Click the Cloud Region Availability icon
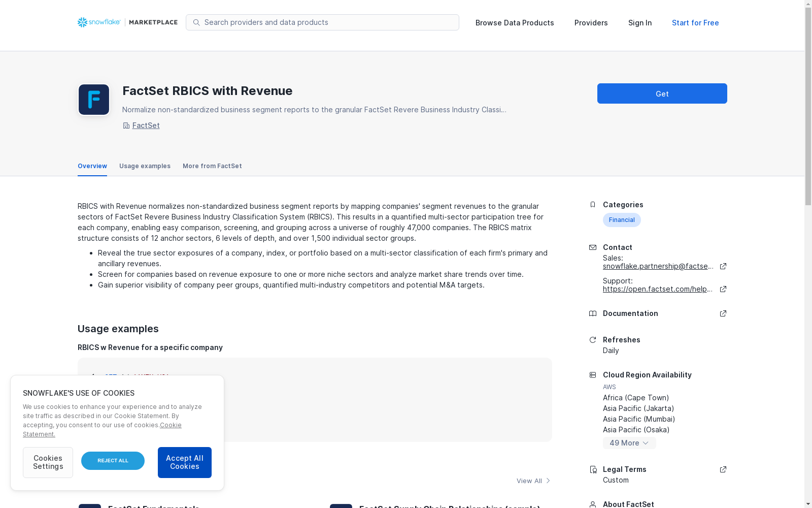Viewport: 812px width, 508px height. (593, 375)
